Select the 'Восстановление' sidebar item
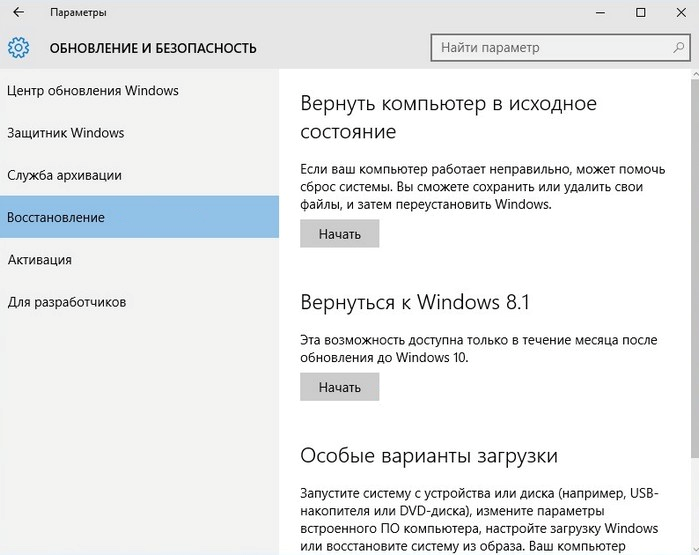Screen dimensions: 699x555 56,217
